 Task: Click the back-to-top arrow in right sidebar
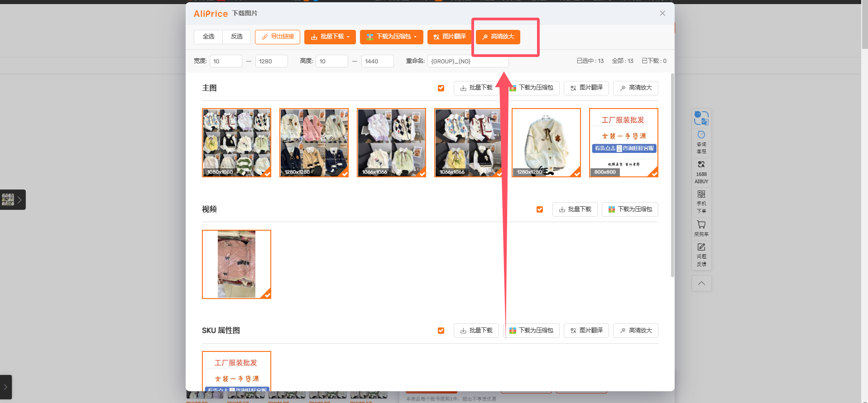[x=701, y=283]
